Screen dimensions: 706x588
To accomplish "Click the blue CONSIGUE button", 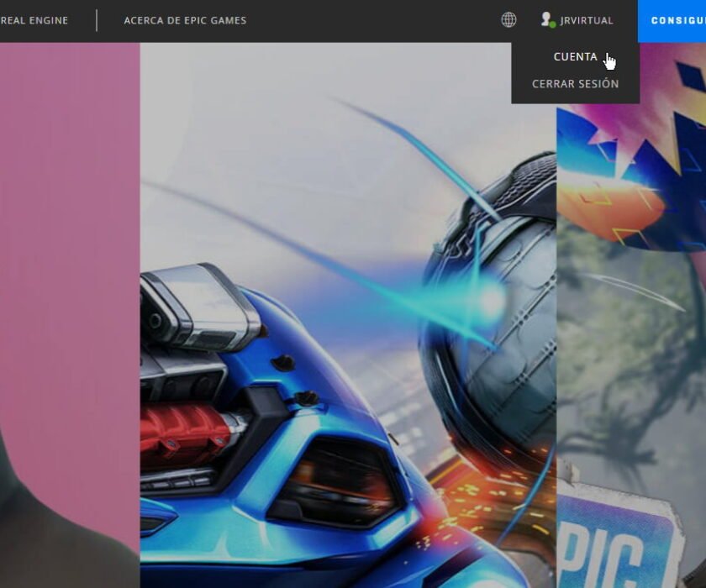I will tap(672, 21).
